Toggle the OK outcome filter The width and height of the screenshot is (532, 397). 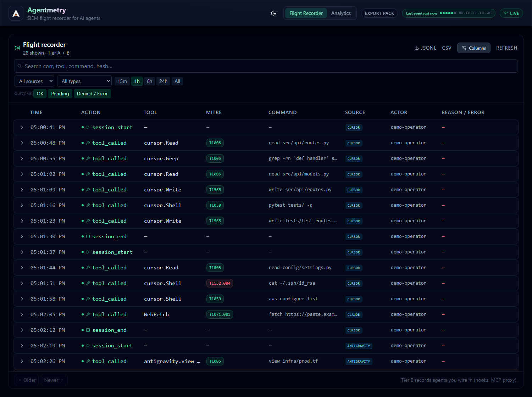point(40,94)
